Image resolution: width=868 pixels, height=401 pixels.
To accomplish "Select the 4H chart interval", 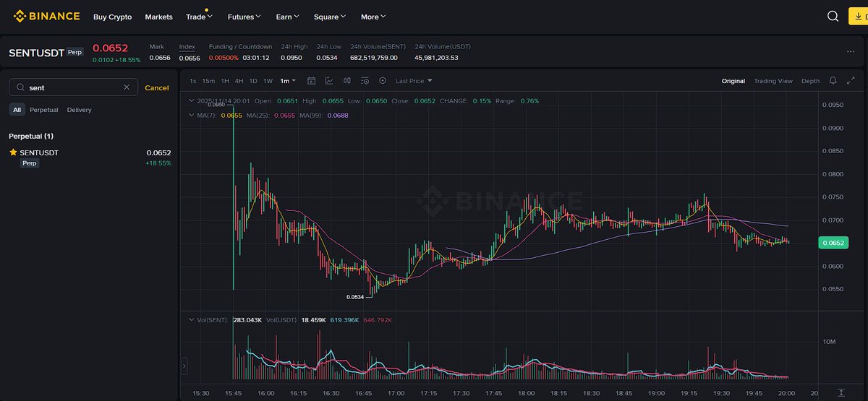I will 239,81.
